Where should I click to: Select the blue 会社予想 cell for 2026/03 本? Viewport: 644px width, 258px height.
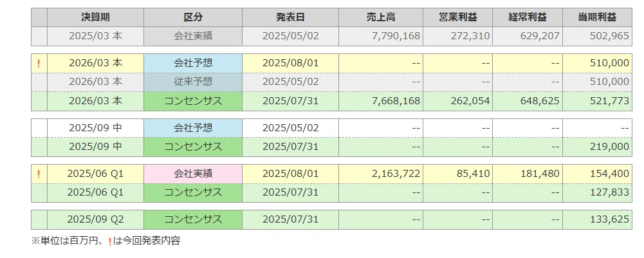(x=193, y=63)
